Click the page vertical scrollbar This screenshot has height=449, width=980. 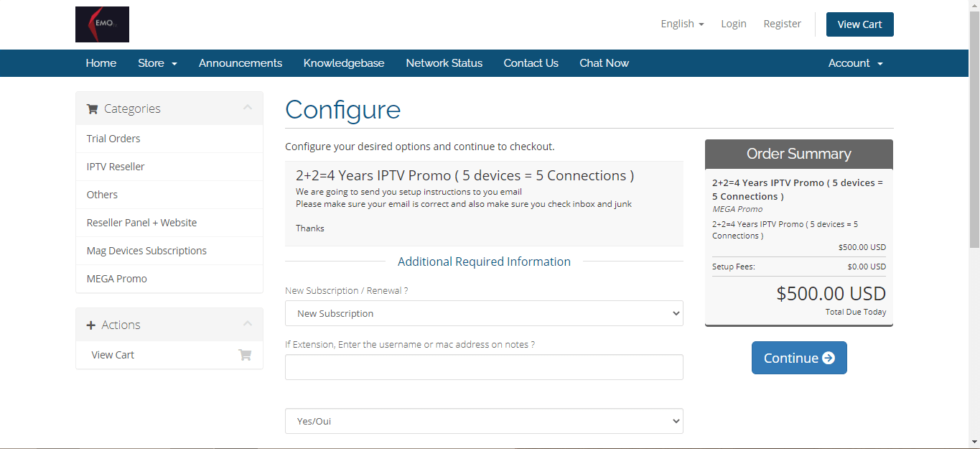(974, 144)
